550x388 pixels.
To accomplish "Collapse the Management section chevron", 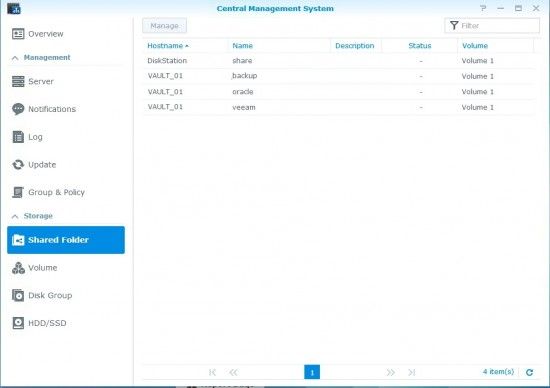I will point(15,58).
